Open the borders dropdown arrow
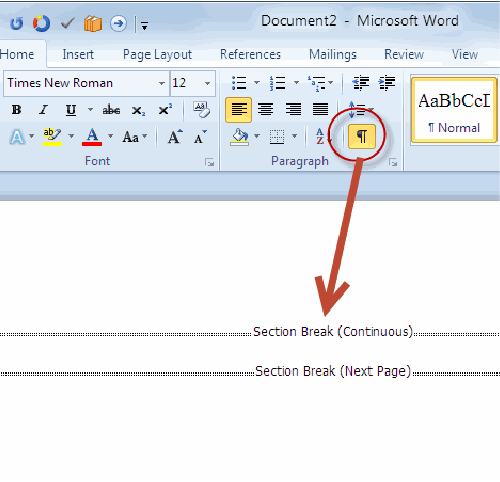Screen dimensions: 500x482 pyautogui.click(x=294, y=136)
